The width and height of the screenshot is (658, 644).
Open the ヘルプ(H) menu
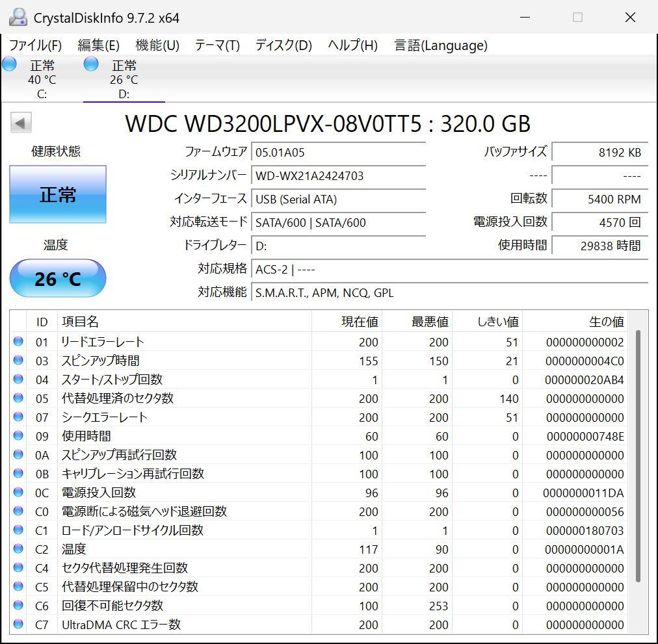(x=352, y=45)
